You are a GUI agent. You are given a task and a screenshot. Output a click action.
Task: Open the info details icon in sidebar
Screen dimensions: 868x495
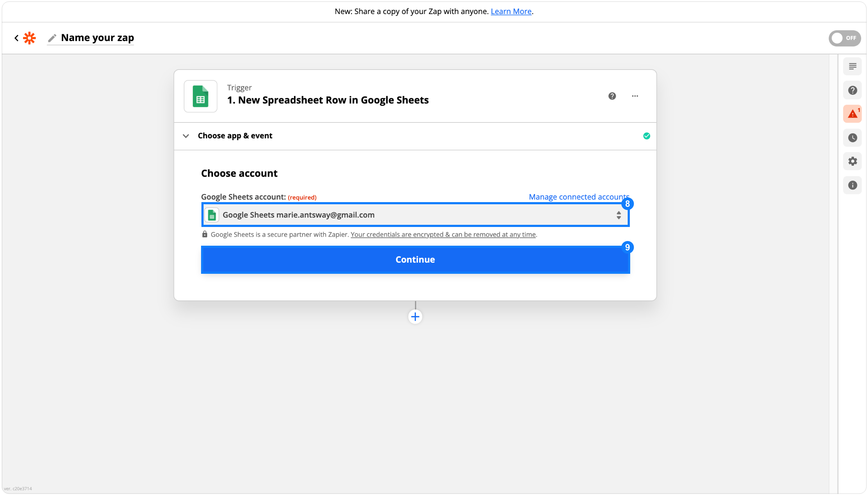(853, 185)
